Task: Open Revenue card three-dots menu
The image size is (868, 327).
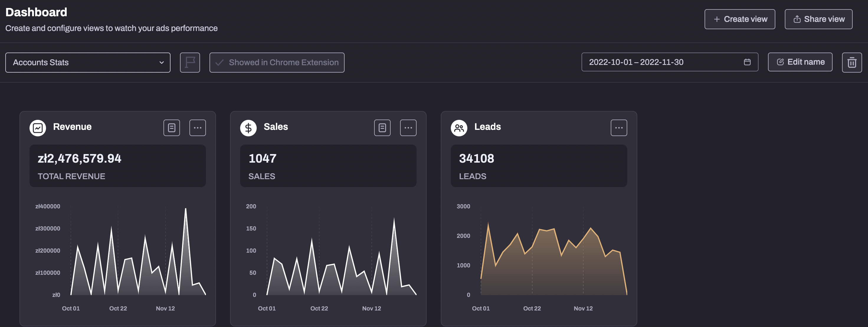Action: [197, 128]
